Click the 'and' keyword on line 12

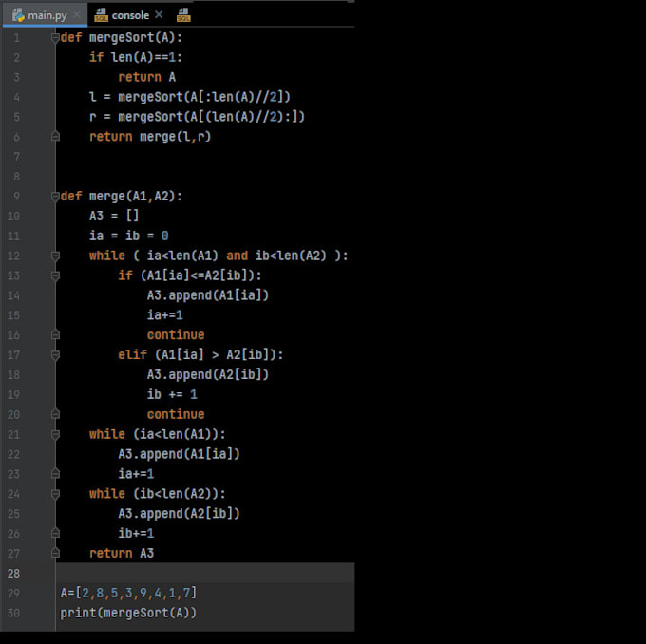pos(237,256)
